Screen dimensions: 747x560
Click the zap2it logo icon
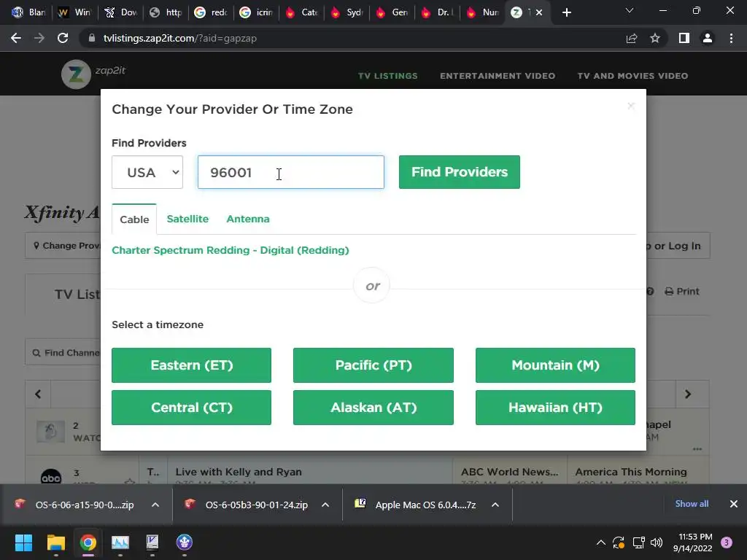click(76, 74)
